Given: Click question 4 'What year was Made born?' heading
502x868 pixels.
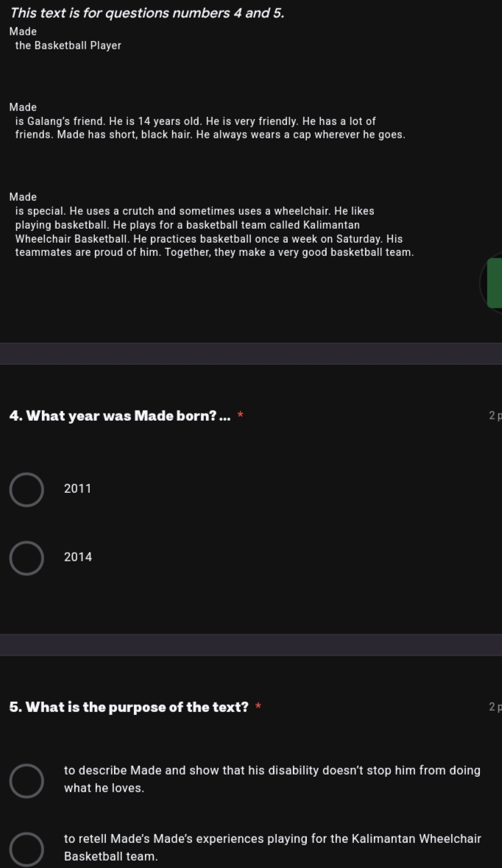Looking at the screenshot, I should point(120,416).
